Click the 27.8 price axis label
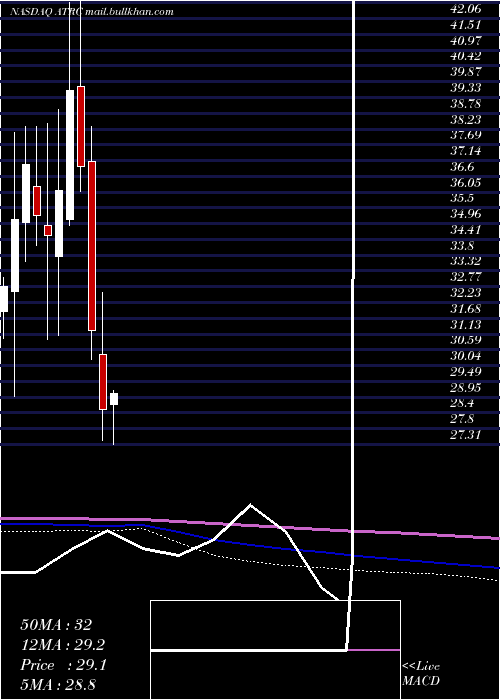 (x=462, y=419)
